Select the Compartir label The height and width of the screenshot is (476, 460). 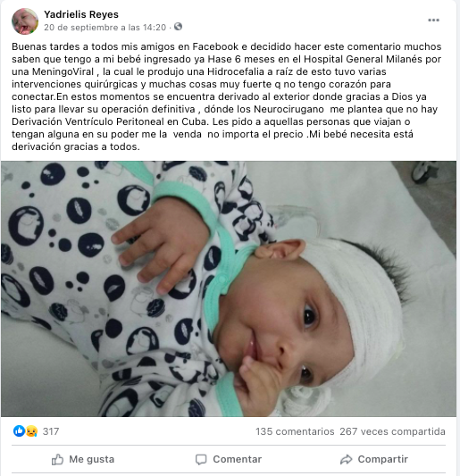point(382,459)
